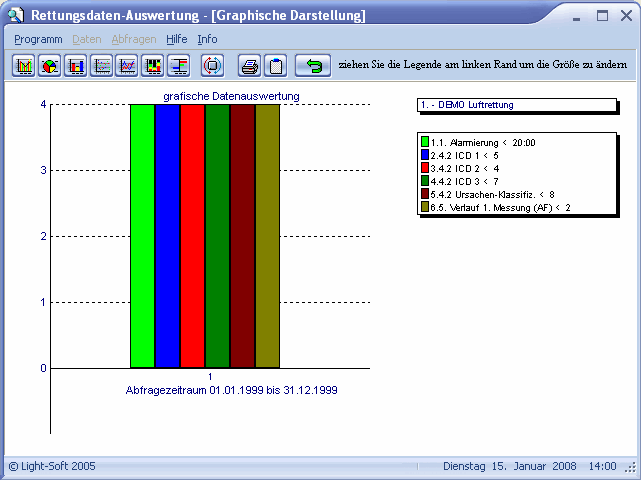
Task: Close the Rettungsdaten-Auswertung window
Action: point(626,16)
